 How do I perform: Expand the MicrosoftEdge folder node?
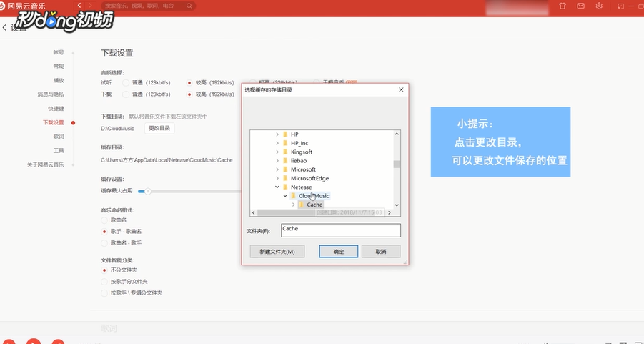[277, 178]
